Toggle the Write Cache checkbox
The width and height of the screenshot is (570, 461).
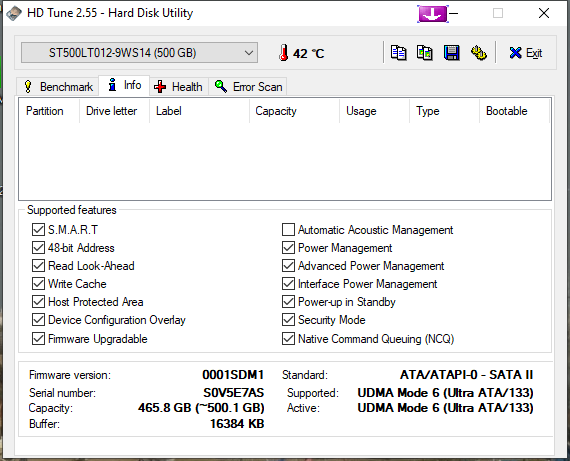click(x=38, y=284)
